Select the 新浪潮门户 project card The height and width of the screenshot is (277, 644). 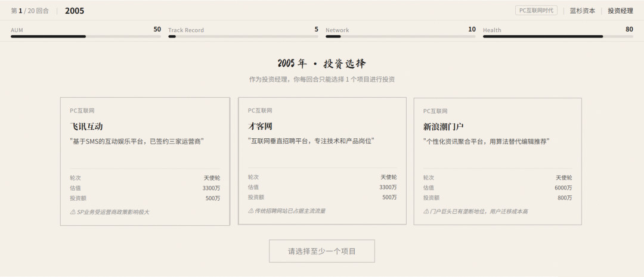pos(498,161)
